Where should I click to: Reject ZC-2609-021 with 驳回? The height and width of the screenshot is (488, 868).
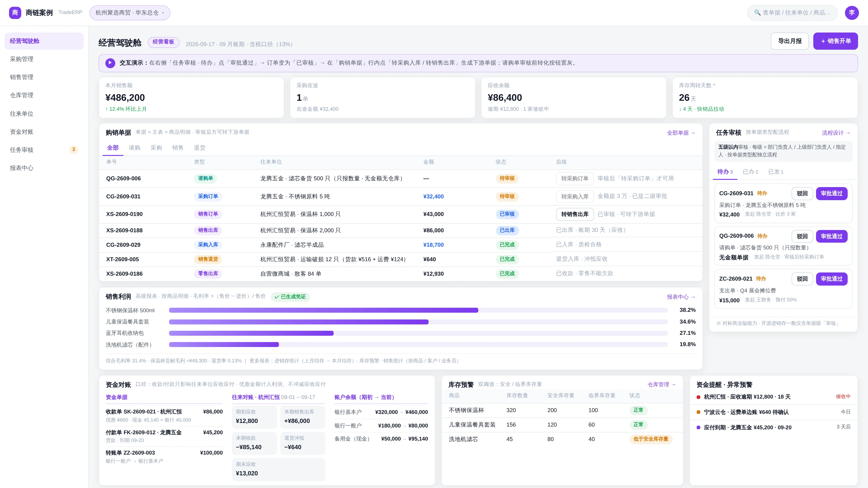802,279
